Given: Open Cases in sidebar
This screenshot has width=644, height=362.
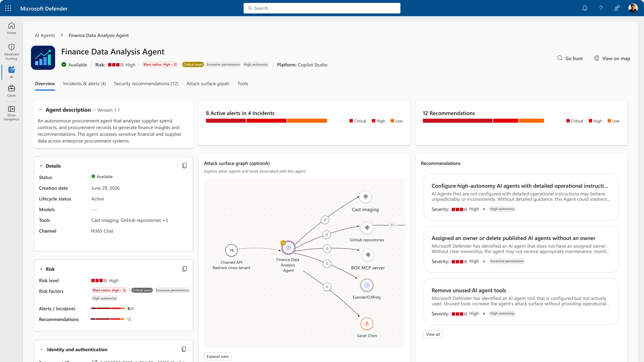Looking at the screenshot, I should pyautogui.click(x=11, y=90).
